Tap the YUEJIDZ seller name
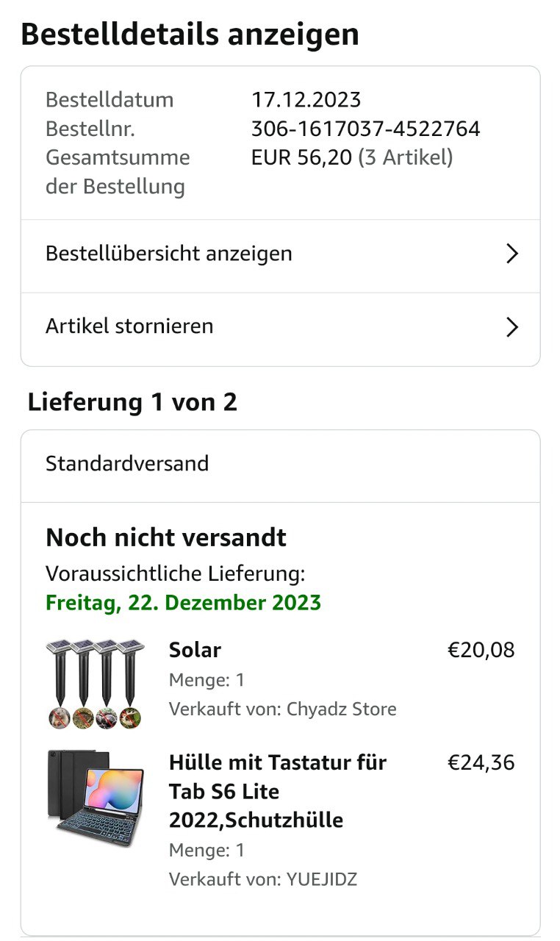Viewport: 560px width, 941px height. [322, 879]
